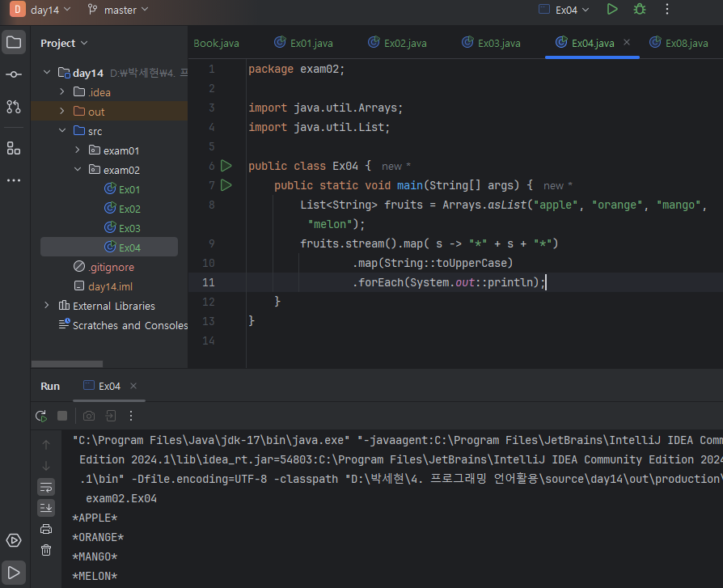Screen dimensions: 723x588
Task: Toggle scroll to end in console
Action: [x=46, y=508]
